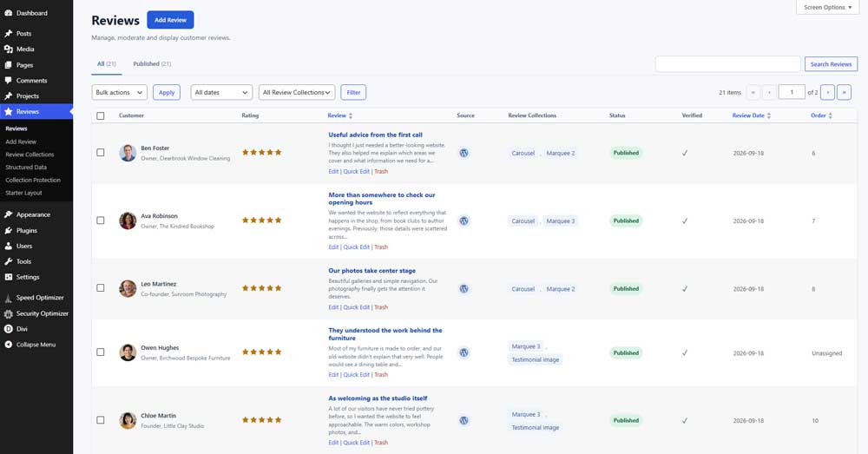The image size is (868, 454).
Task: Open Add Review in sidebar submenu
Action: (x=21, y=141)
